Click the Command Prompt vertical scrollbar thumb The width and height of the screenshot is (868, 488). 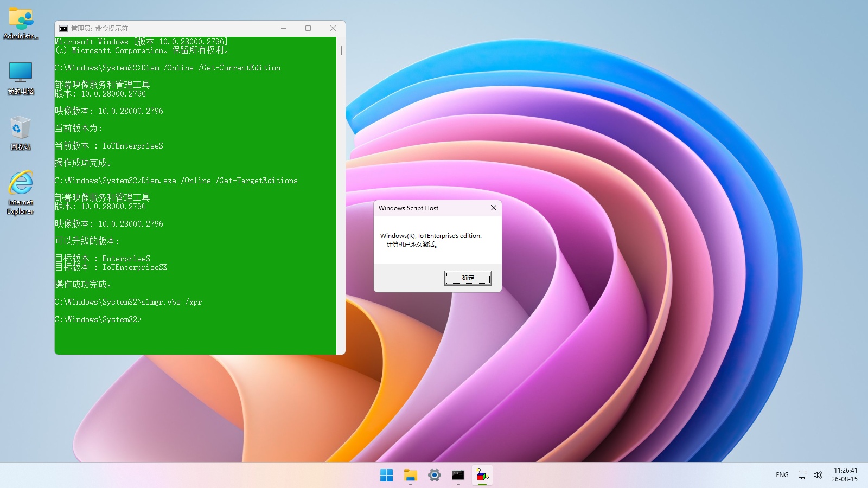coord(341,50)
